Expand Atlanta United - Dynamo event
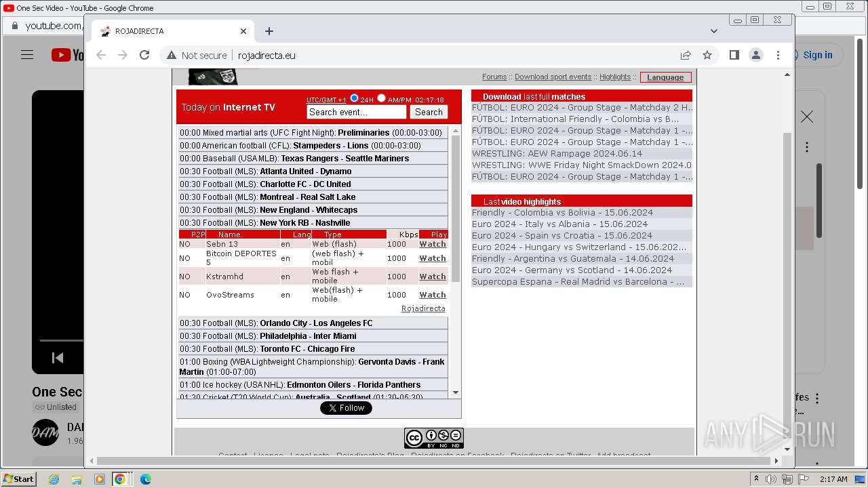Viewport: 868px width, 488px height. [x=313, y=171]
